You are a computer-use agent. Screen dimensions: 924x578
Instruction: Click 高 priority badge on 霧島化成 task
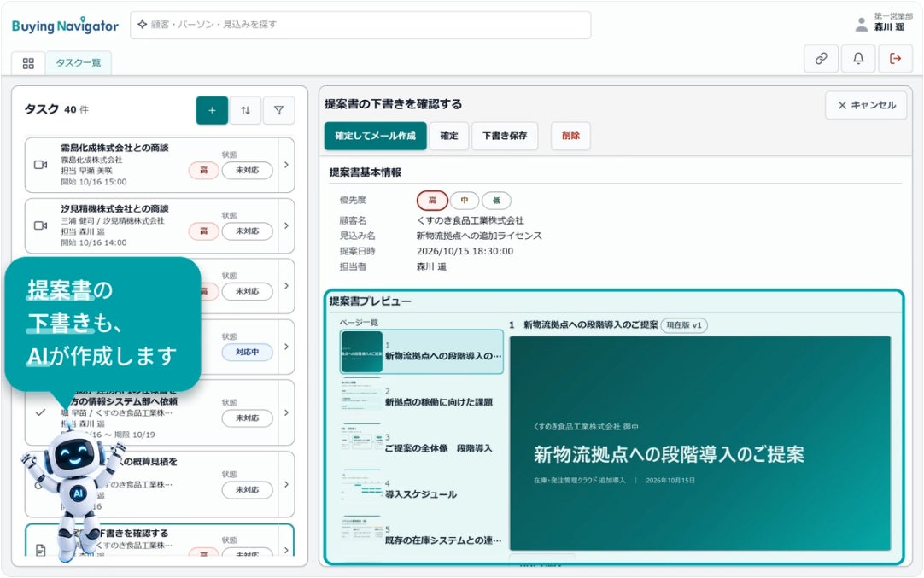[204, 170]
